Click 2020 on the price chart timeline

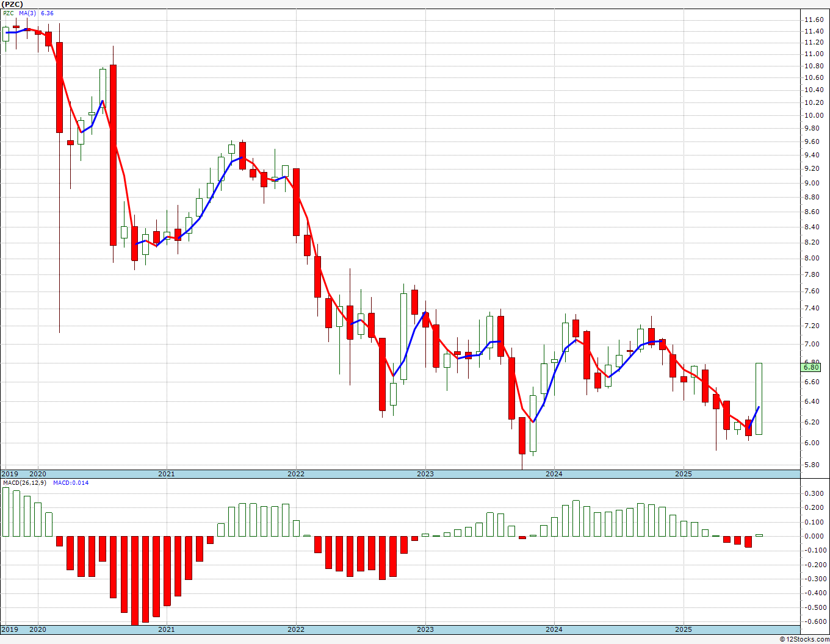pyautogui.click(x=38, y=474)
